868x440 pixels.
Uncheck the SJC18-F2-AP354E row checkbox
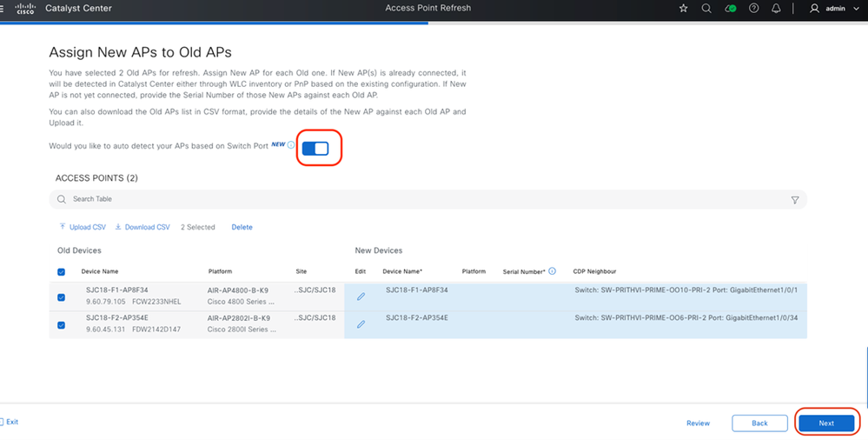click(x=61, y=325)
